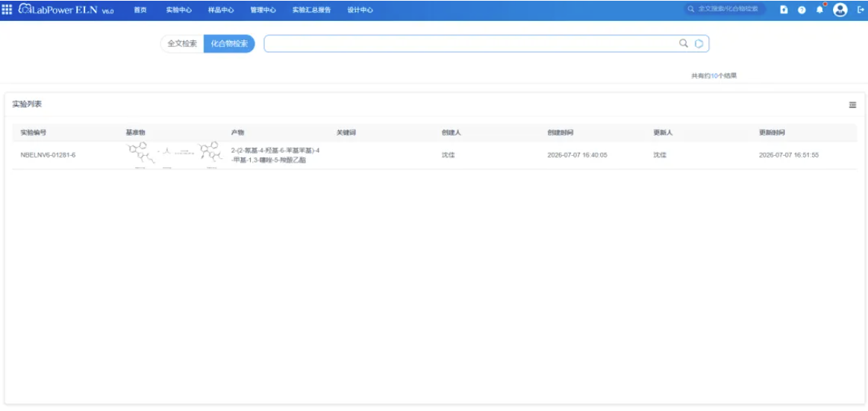The height and width of the screenshot is (411, 868).
Task: Click the file upload icon in header
Action: click(x=784, y=10)
